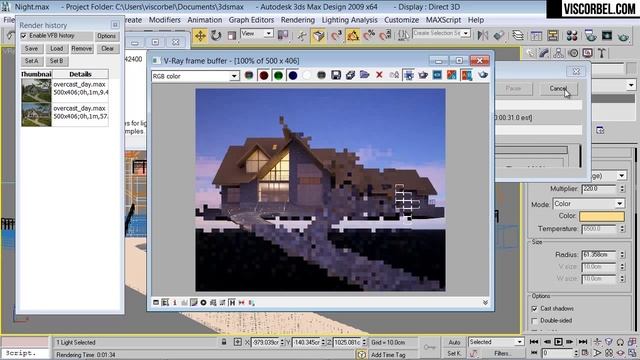640x360 pixels.
Task: Switch to Motion panel icon
Action: click(x=573, y=53)
